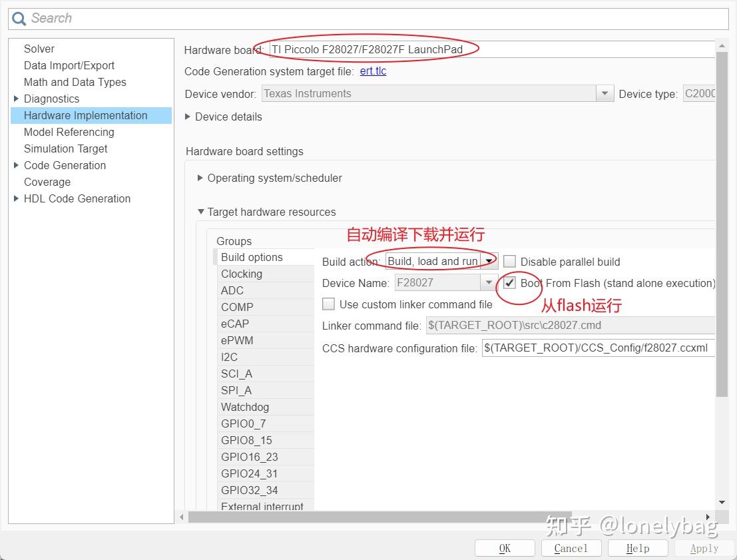Toggle Boot From Flash checkbox

tap(509, 282)
